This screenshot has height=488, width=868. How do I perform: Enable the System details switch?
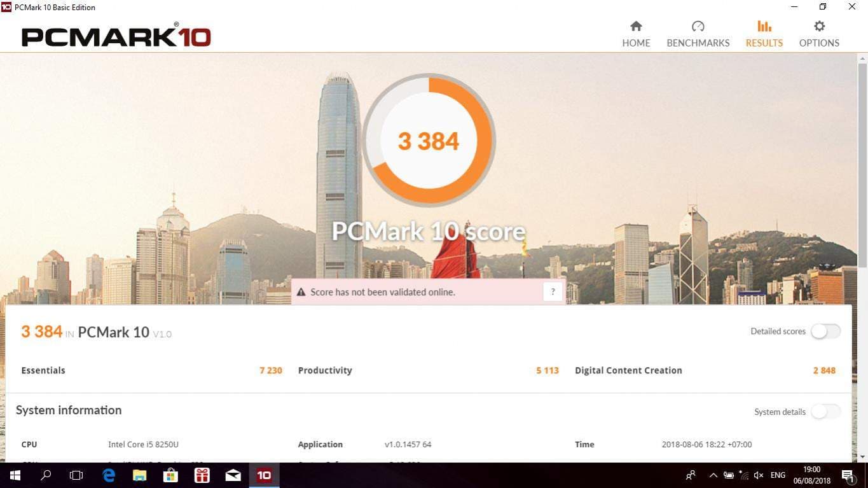[825, 412]
